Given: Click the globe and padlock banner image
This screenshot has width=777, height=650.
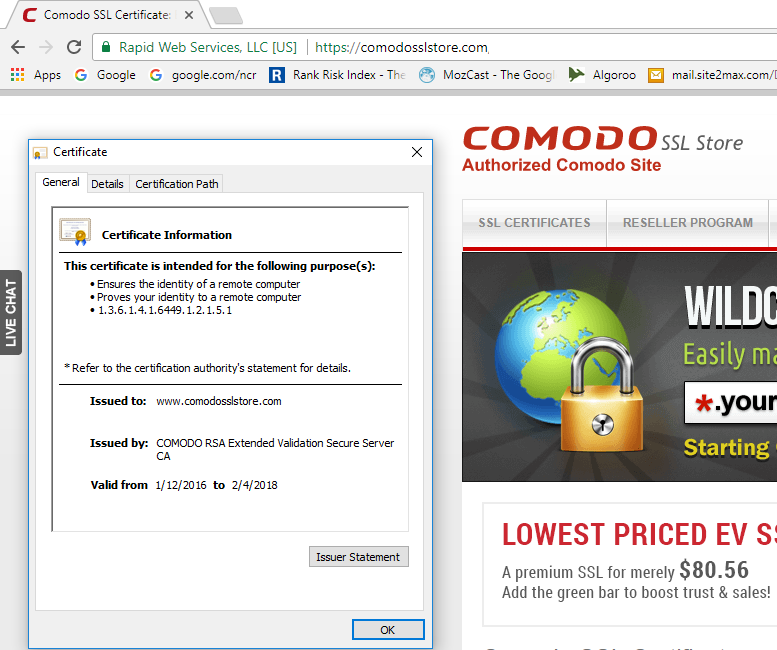Looking at the screenshot, I should pos(568,369).
